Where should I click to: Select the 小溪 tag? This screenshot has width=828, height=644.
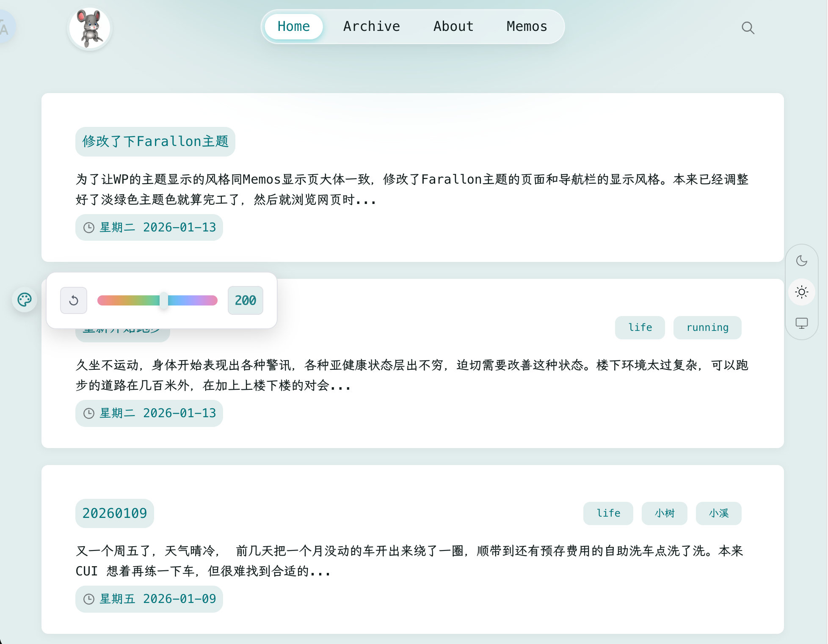(718, 513)
